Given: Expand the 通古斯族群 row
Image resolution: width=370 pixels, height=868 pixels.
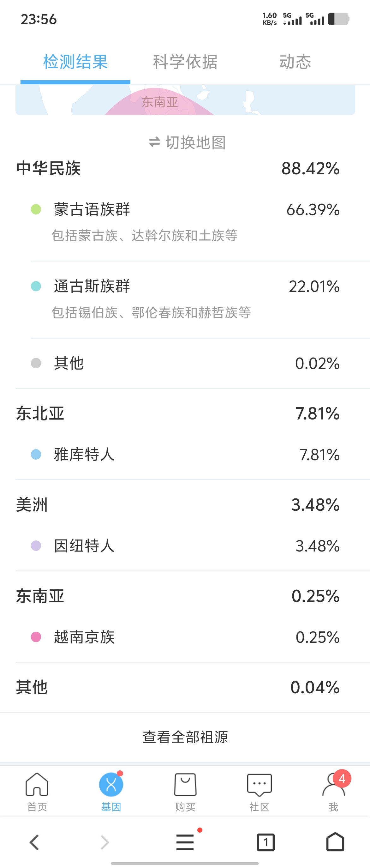Looking at the screenshot, I should pyautogui.click(x=185, y=298).
